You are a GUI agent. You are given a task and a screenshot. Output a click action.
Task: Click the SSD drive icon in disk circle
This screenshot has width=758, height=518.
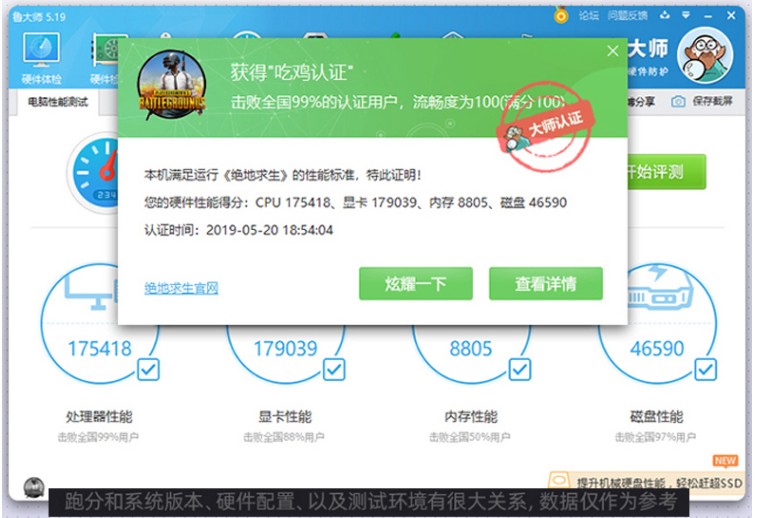coord(660,288)
